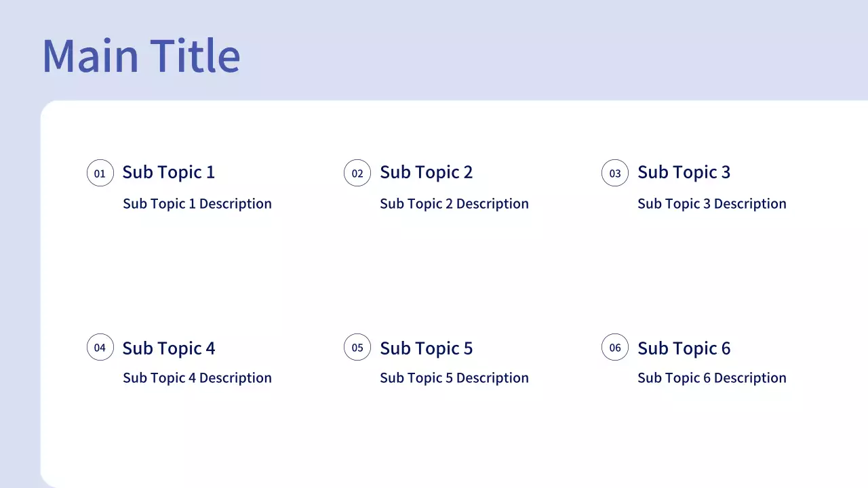Image resolution: width=868 pixels, height=488 pixels.
Task: Select the Main Title text
Action: click(x=141, y=56)
